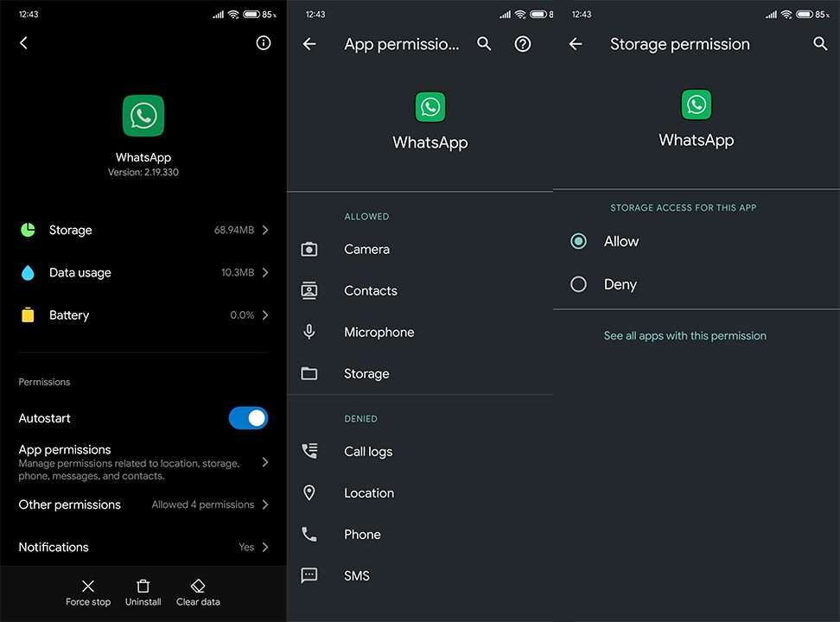
Task: Tap the Camera permission icon
Action: 309,249
